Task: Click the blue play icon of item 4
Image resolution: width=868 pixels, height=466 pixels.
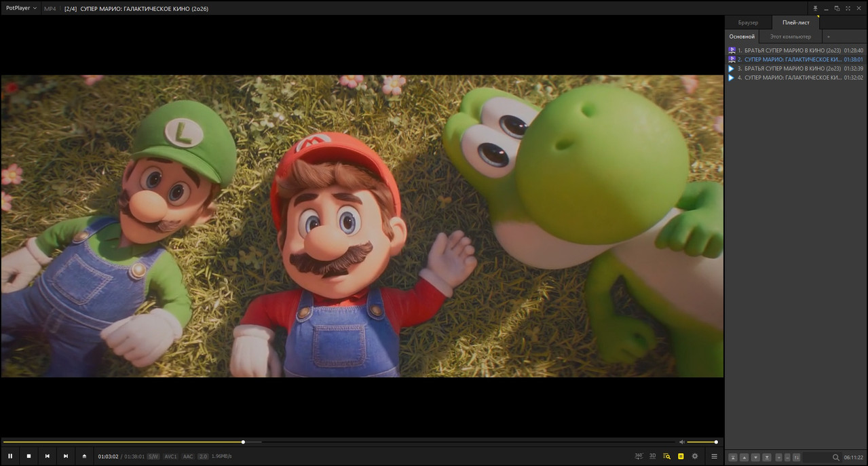Action: (x=732, y=78)
